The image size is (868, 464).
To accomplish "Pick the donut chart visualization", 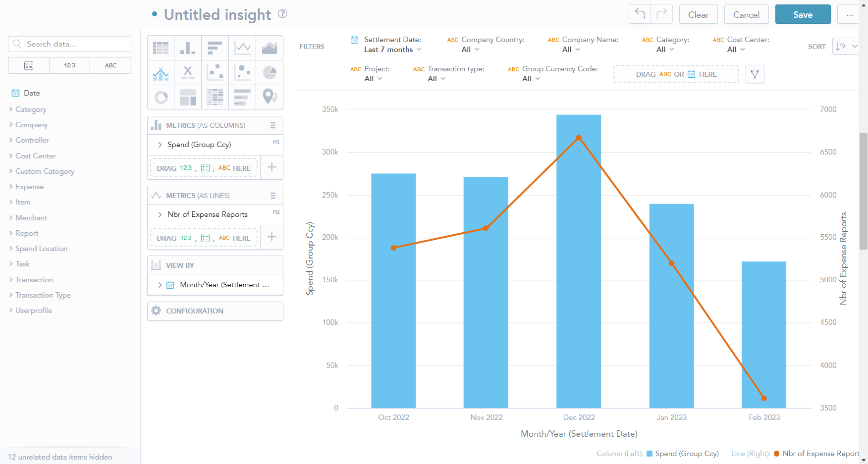I will click(x=161, y=97).
